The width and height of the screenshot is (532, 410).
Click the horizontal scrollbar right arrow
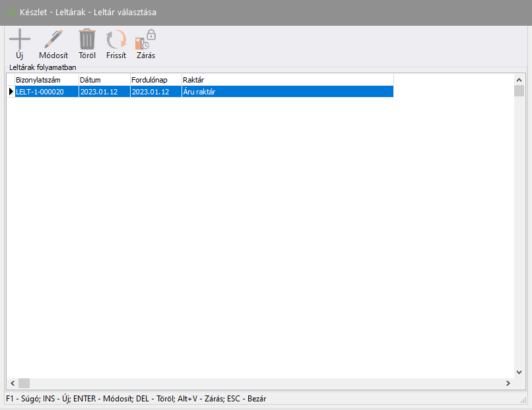[508, 383]
